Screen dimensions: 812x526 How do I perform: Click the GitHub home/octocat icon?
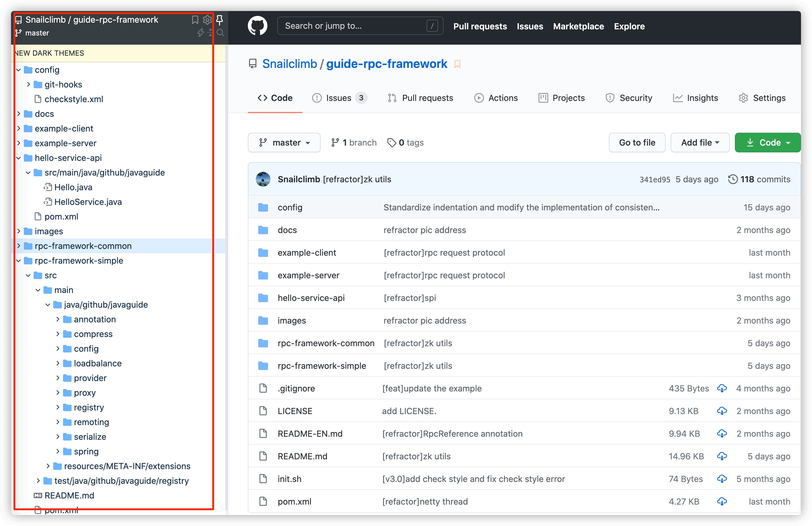click(x=258, y=25)
